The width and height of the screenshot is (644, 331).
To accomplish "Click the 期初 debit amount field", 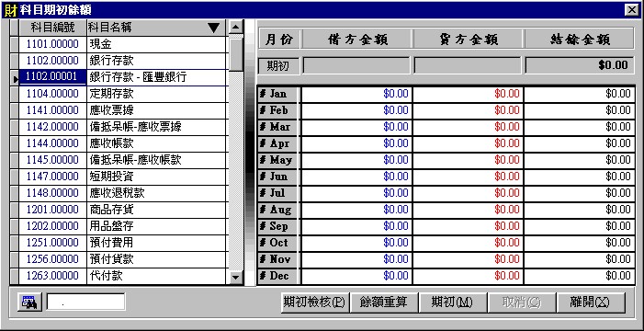I will pos(356,65).
